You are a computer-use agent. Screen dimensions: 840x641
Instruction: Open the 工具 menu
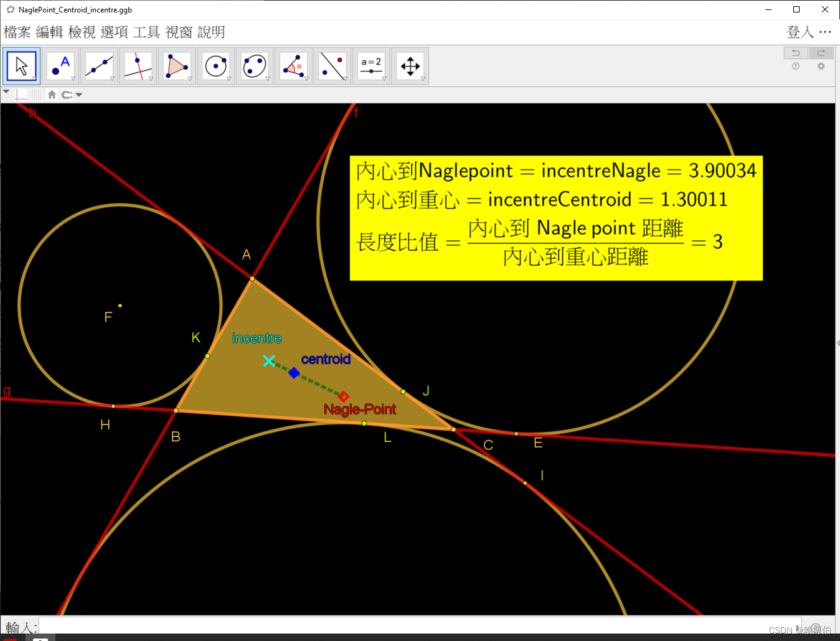pyautogui.click(x=147, y=32)
